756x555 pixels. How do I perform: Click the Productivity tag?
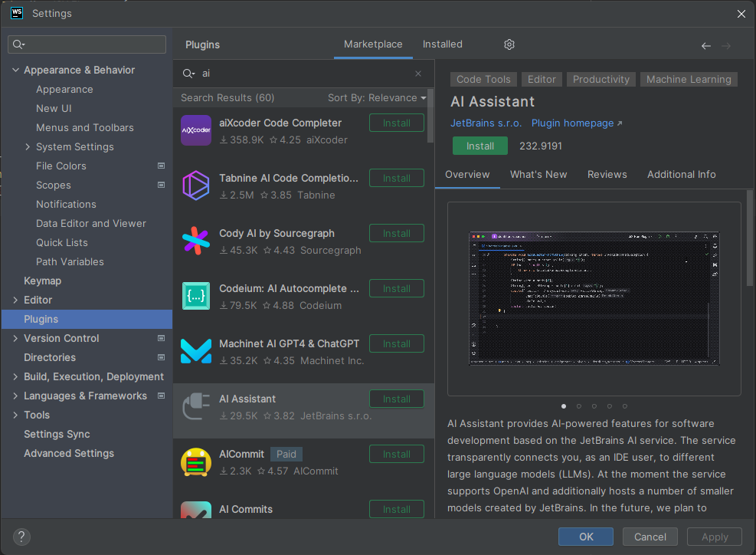(601, 79)
